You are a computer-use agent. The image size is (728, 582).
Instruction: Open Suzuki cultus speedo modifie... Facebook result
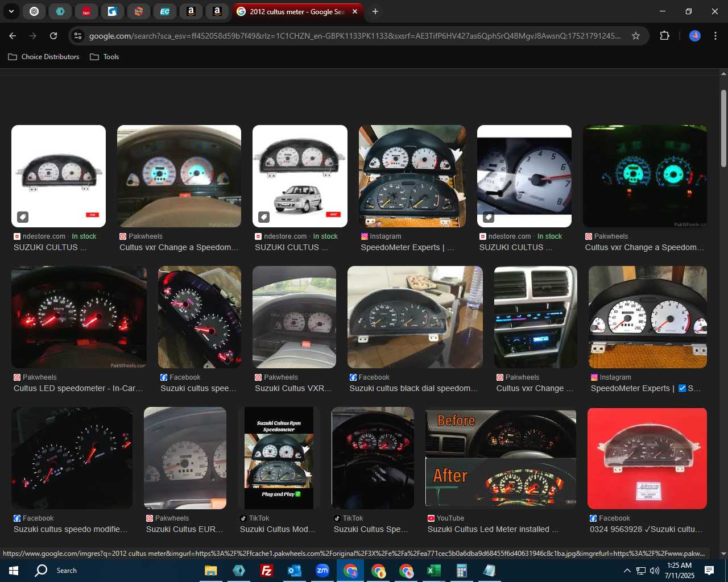[x=71, y=529]
